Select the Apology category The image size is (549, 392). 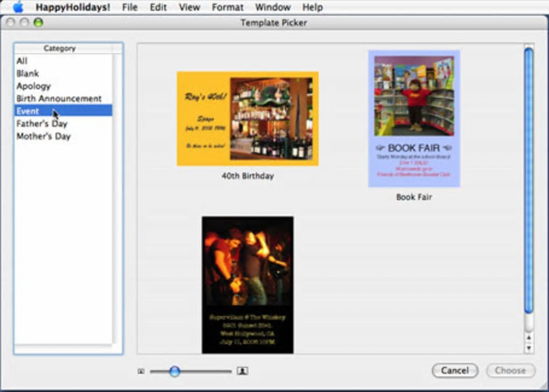[x=64, y=86]
